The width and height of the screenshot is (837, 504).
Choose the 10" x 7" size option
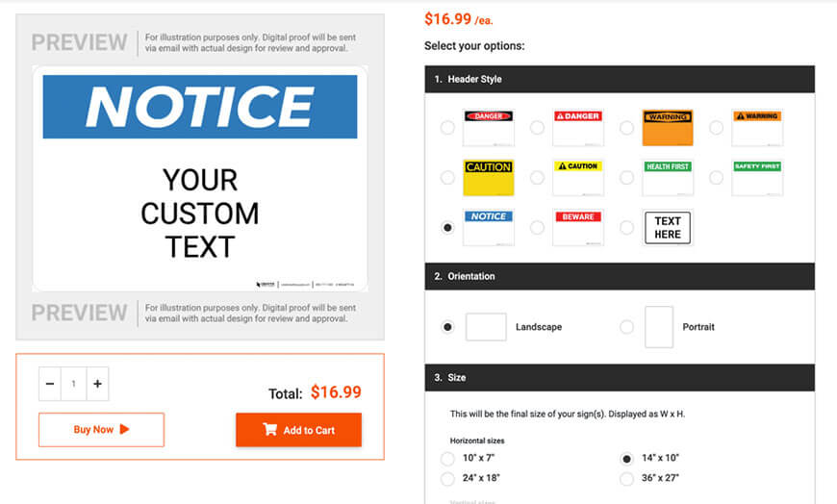447,458
